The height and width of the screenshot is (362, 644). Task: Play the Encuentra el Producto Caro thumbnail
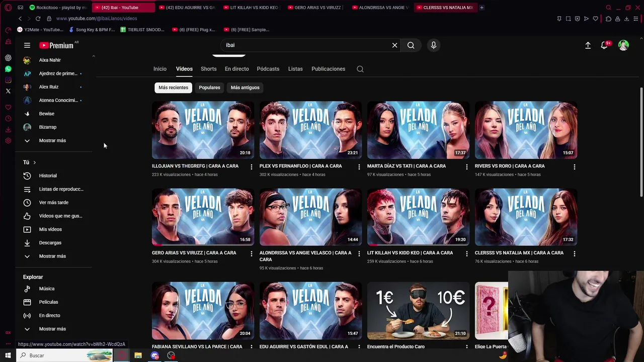click(418, 310)
